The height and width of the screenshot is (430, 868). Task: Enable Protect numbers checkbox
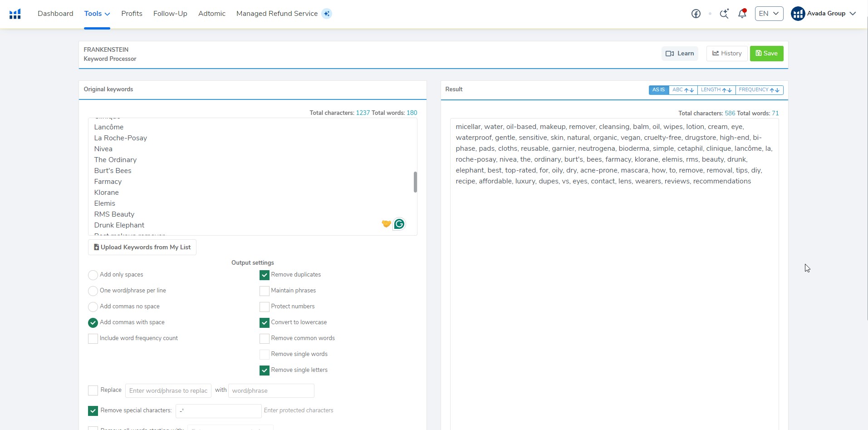tap(265, 307)
